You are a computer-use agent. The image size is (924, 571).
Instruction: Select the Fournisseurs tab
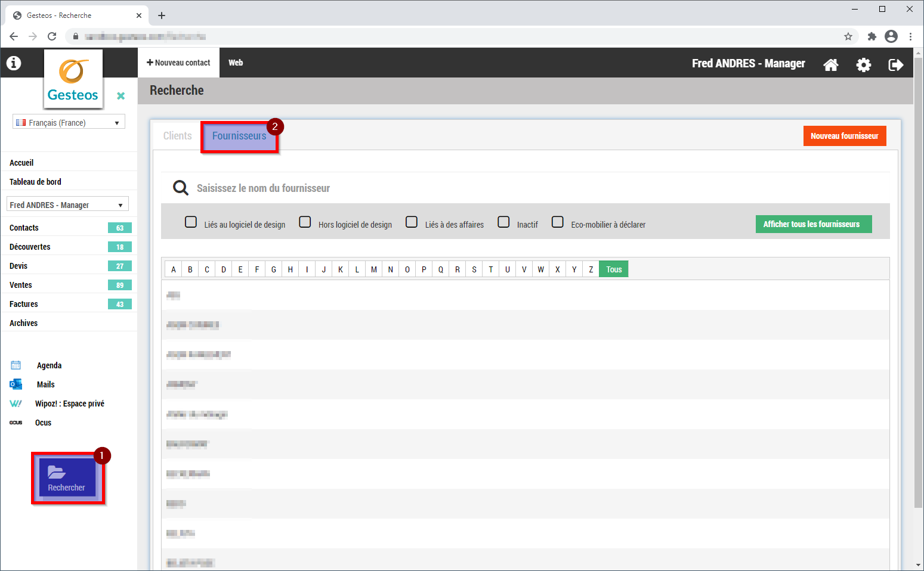[x=239, y=136]
